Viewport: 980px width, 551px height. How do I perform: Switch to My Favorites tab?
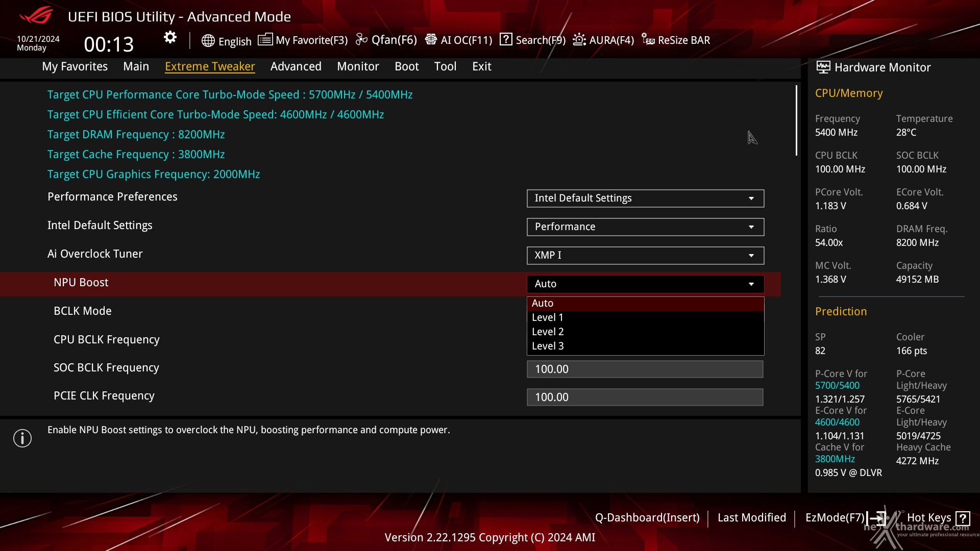75,66
